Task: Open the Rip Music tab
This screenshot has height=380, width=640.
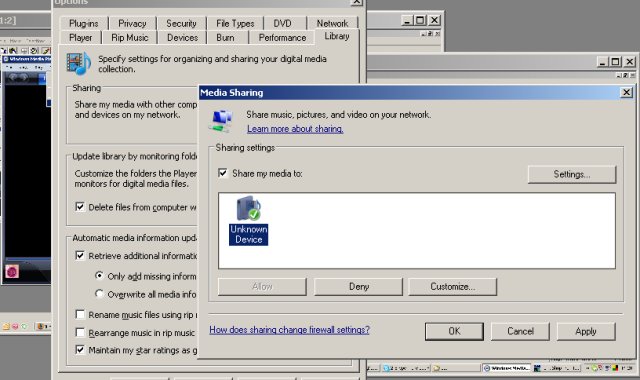Action: pos(130,38)
